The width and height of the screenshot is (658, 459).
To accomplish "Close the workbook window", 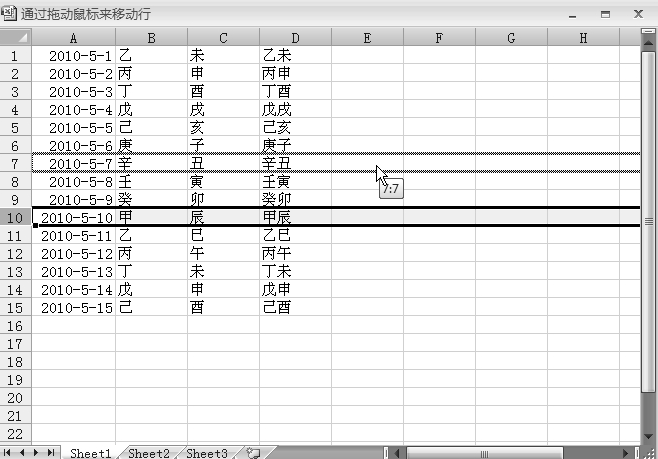I will (638, 14).
